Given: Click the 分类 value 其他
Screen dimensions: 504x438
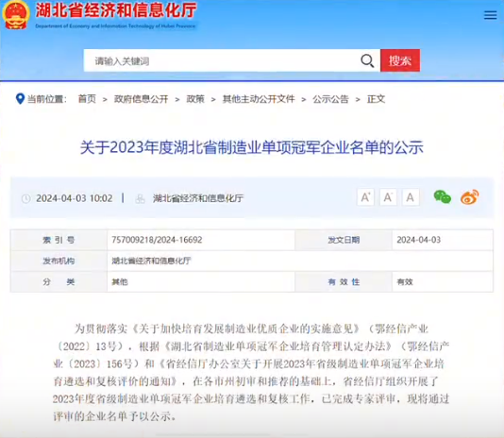Looking at the screenshot, I should pyautogui.click(x=120, y=282).
